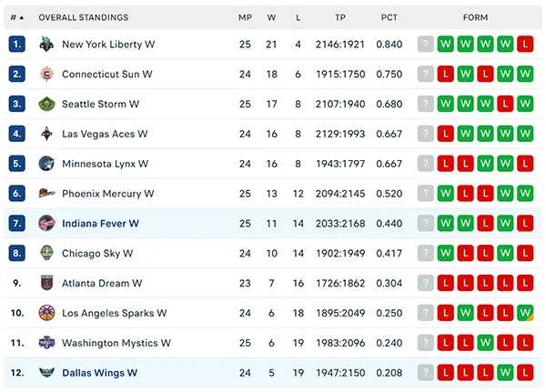Click New York Liberty's latest red L form badge
The image size is (546, 392).
pos(525,45)
